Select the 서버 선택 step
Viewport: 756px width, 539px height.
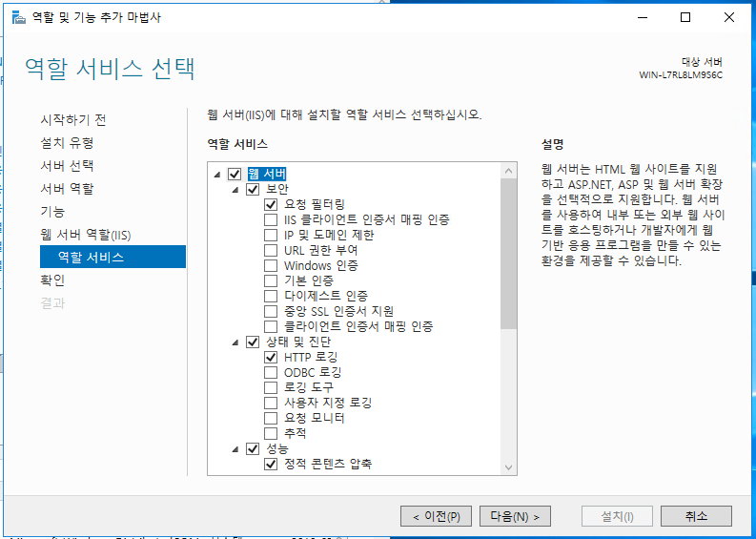(67, 166)
